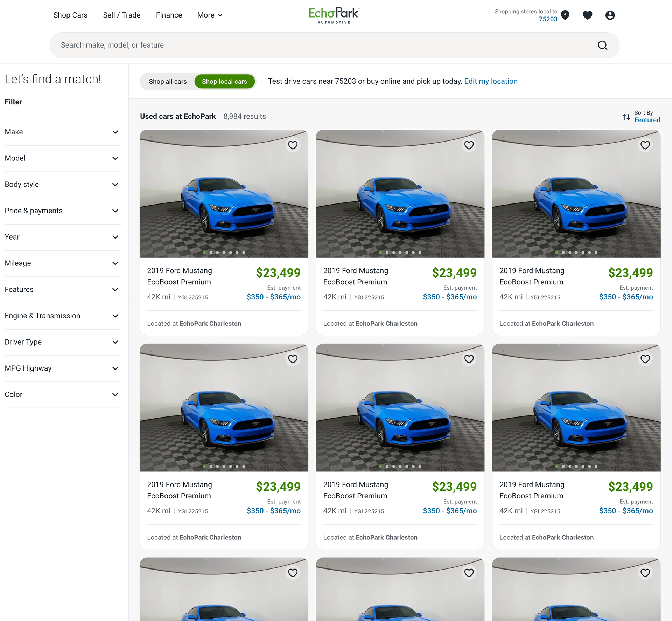Click the Used cars at EchoPark heading

pyautogui.click(x=178, y=117)
